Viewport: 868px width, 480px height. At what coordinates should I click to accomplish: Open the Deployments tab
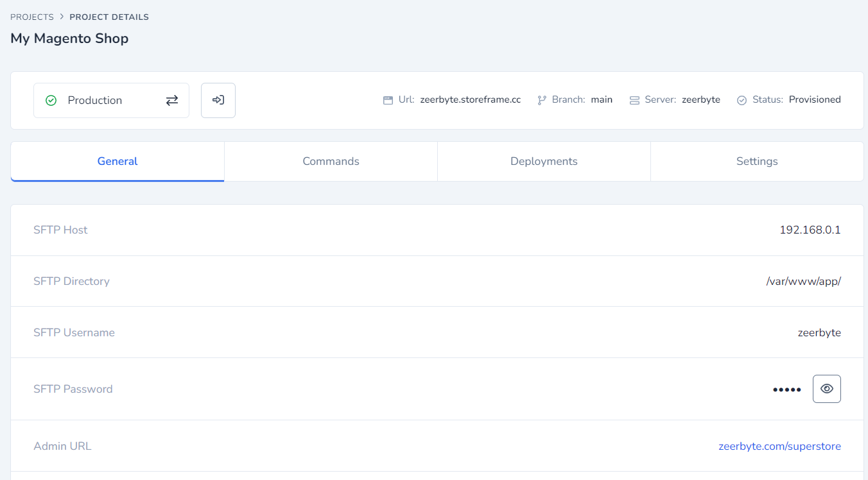(x=544, y=161)
